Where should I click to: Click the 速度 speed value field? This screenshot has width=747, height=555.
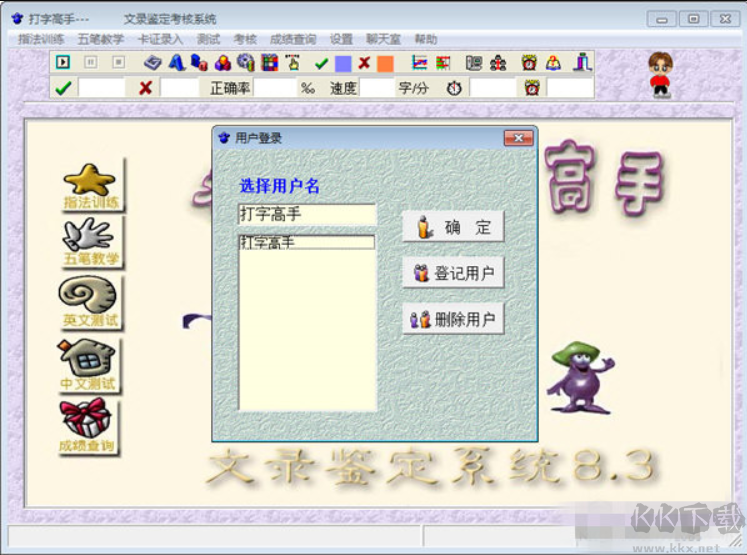tap(377, 88)
